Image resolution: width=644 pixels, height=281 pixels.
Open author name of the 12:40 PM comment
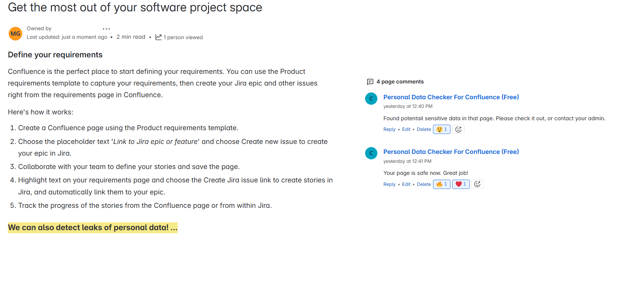point(451,97)
